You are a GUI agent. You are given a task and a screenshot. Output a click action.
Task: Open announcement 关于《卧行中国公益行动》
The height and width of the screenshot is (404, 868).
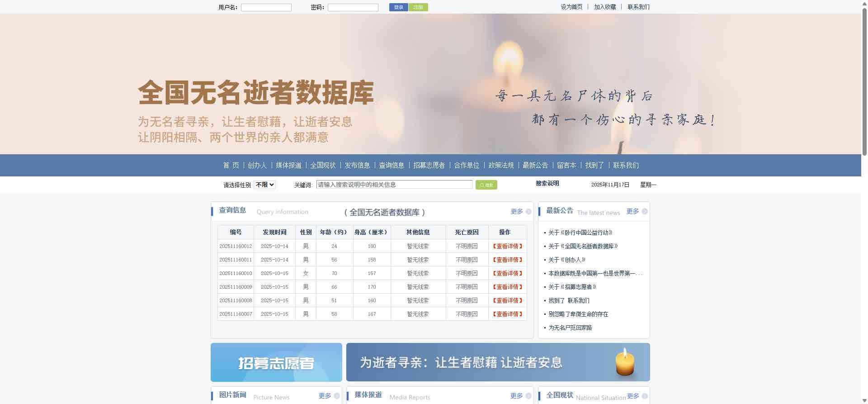580,233
